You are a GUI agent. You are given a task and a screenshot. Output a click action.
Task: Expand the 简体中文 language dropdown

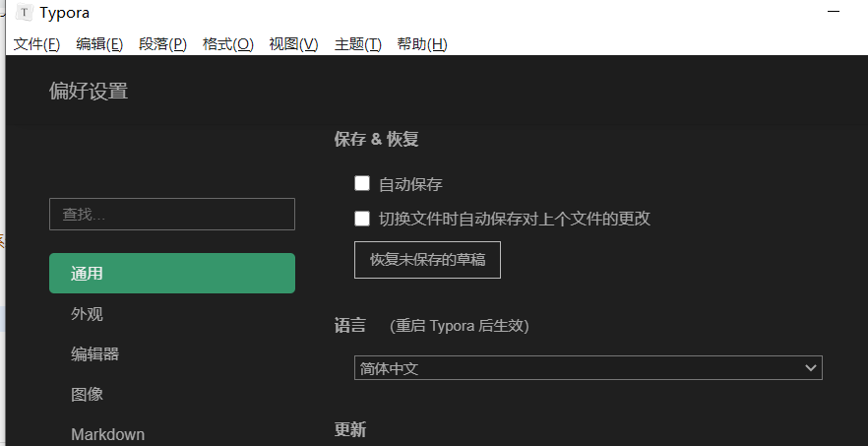tap(588, 368)
